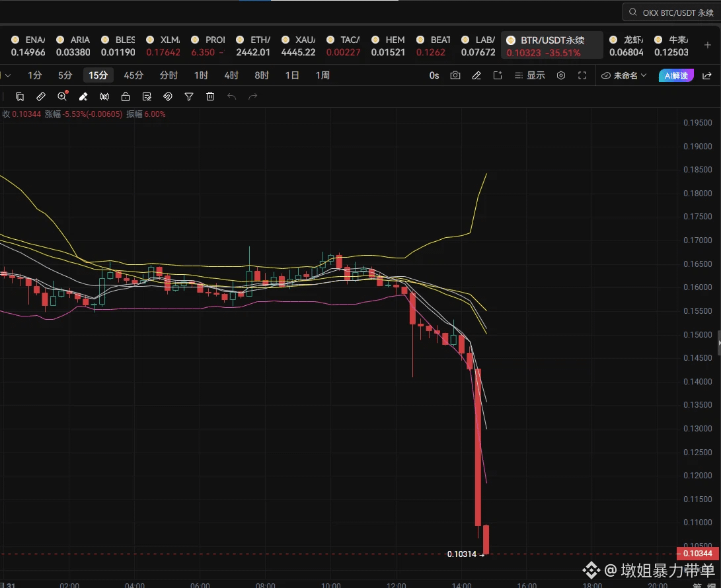Expand the 未命名 layout dropdown
This screenshot has height=588, width=721.
[624, 75]
